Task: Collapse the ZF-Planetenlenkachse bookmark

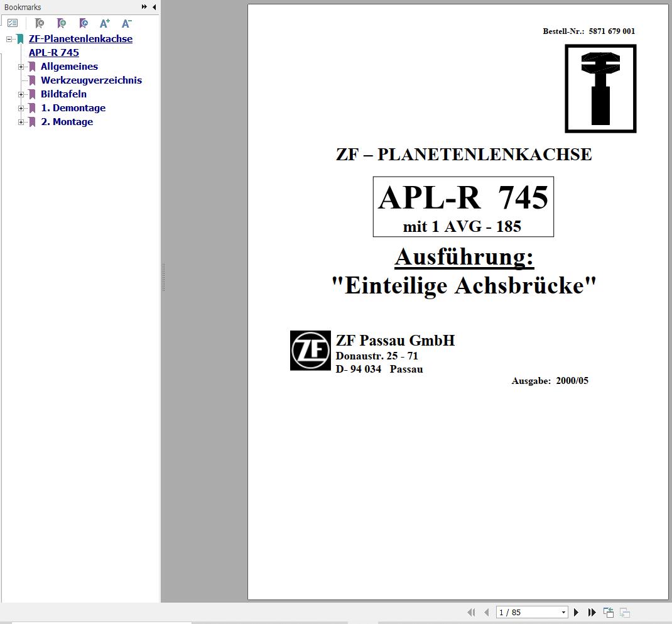Action: click(11, 38)
